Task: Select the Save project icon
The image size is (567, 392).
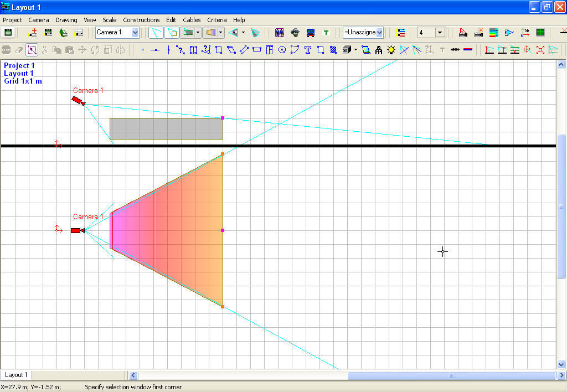Action: coord(8,32)
